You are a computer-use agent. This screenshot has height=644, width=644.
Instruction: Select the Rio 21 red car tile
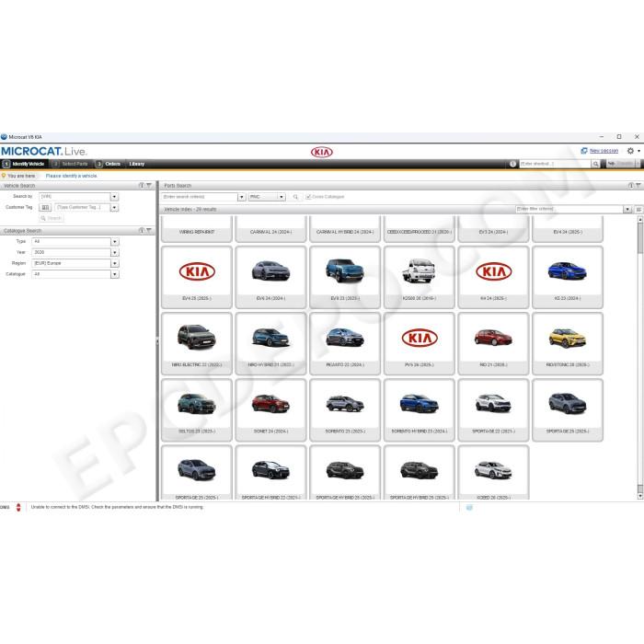[493, 344]
